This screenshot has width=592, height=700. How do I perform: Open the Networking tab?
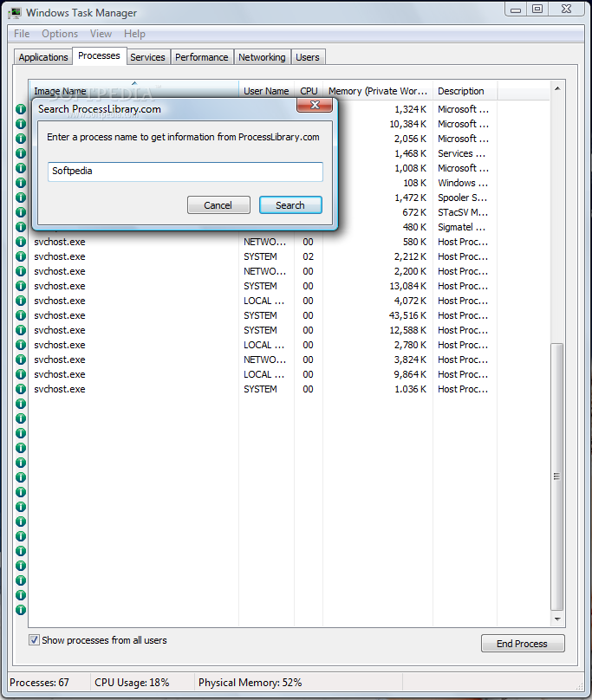pos(262,57)
